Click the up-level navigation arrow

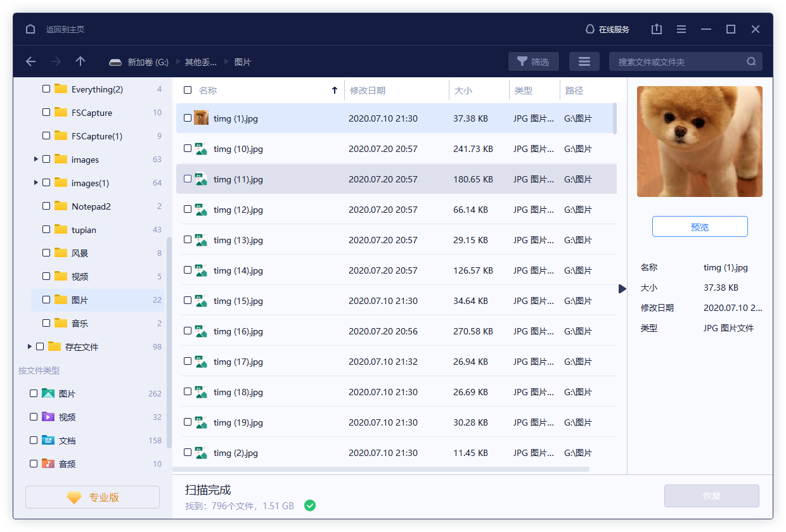(x=80, y=61)
